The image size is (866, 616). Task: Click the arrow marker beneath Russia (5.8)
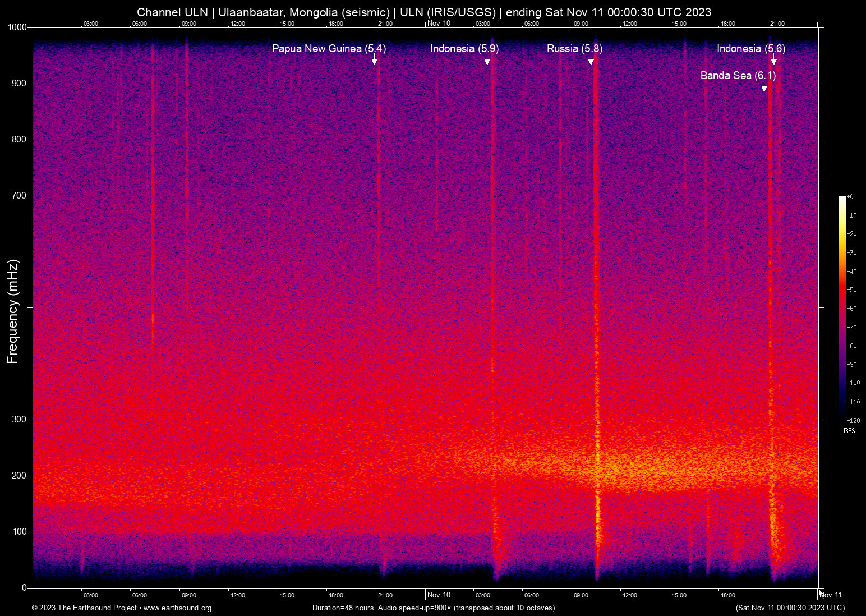pos(591,61)
